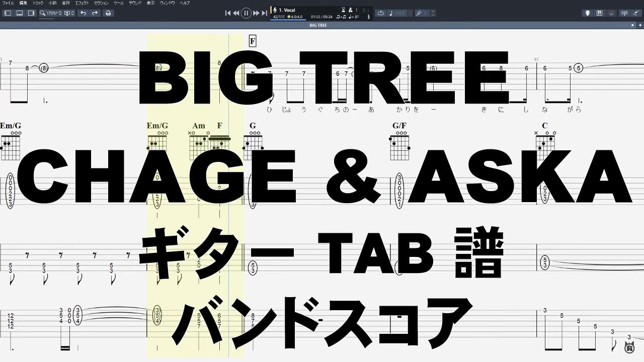
Task: Click the redo arrow icon
Action: 95,13
